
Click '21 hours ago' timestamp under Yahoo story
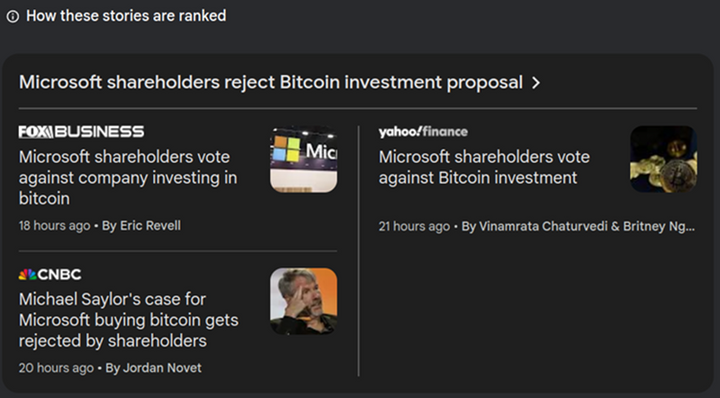(x=414, y=226)
